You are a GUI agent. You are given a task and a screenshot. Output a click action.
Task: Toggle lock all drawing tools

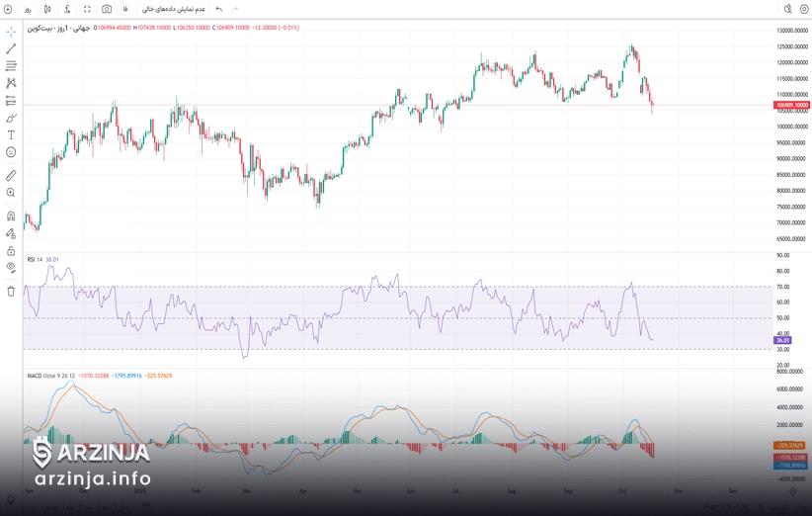[11, 251]
